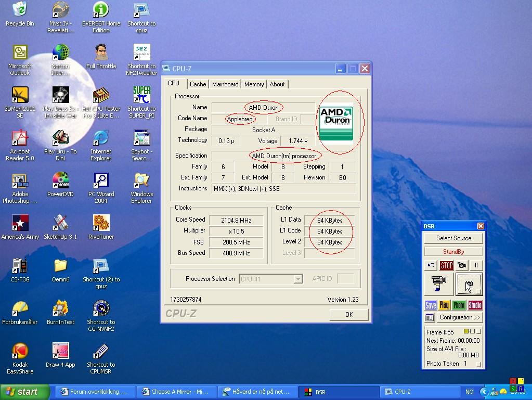
Task: Select the Full Throttle game icon
Action: point(101,56)
